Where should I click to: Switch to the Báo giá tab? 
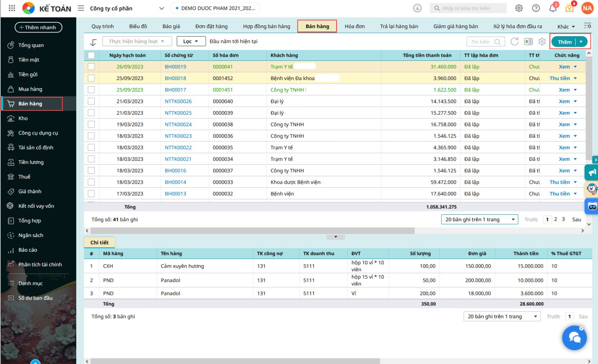coord(171,26)
